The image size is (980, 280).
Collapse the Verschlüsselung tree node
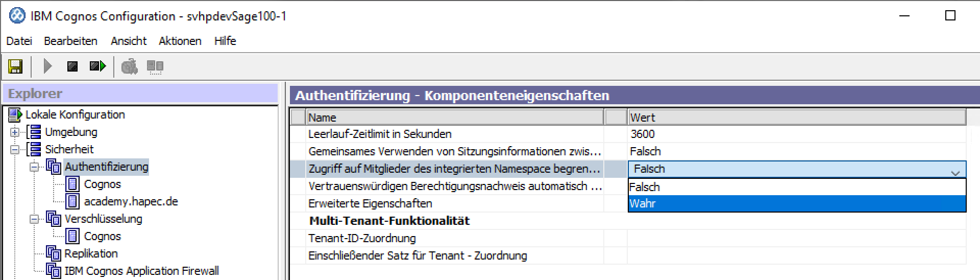click(x=34, y=219)
